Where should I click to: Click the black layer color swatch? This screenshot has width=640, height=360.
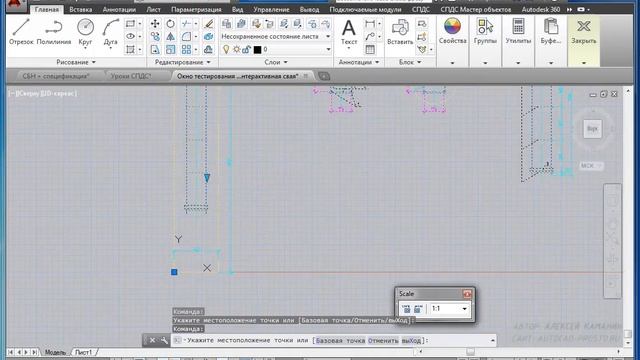(x=257, y=50)
